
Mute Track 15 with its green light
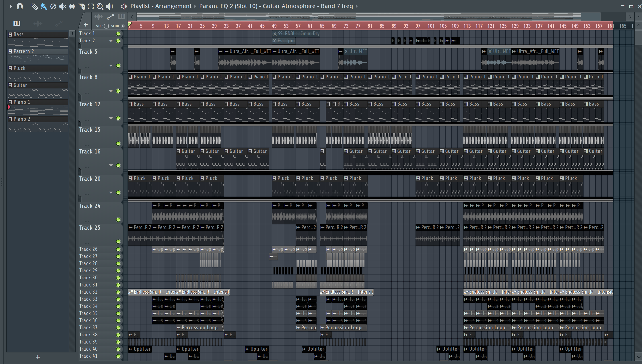[118, 143]
